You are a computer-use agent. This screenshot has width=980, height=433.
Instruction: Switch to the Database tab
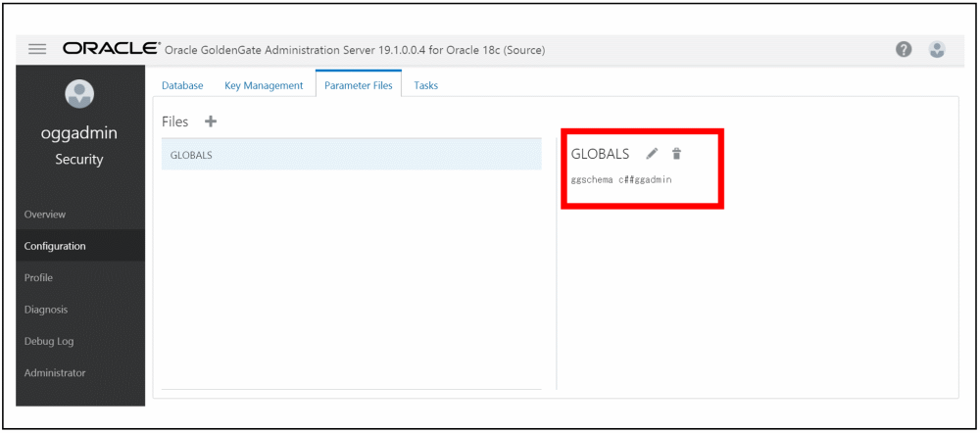click(x=182, y=85)
